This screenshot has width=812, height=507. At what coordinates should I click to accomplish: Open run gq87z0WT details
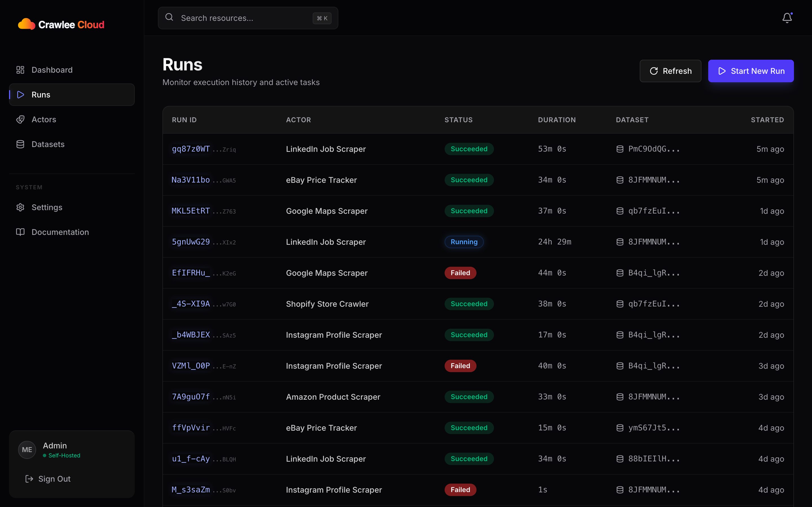tap(191, 149)
